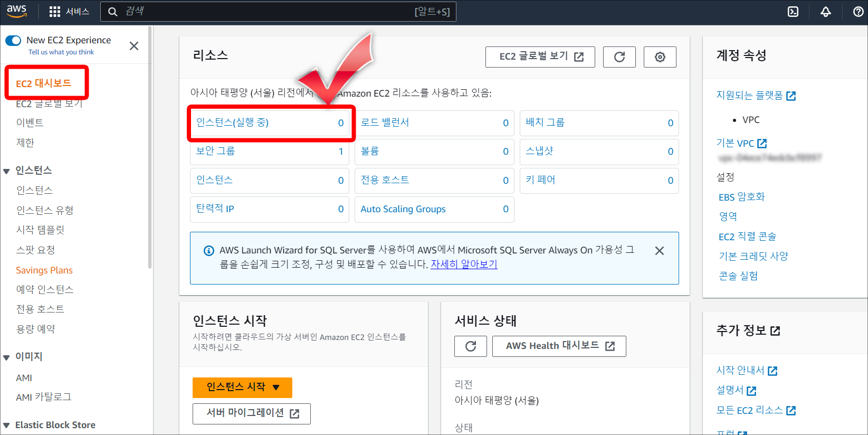Open 인스턴스(실행 중) resource link
868x435 pixels.
click(x=232, y=122)
